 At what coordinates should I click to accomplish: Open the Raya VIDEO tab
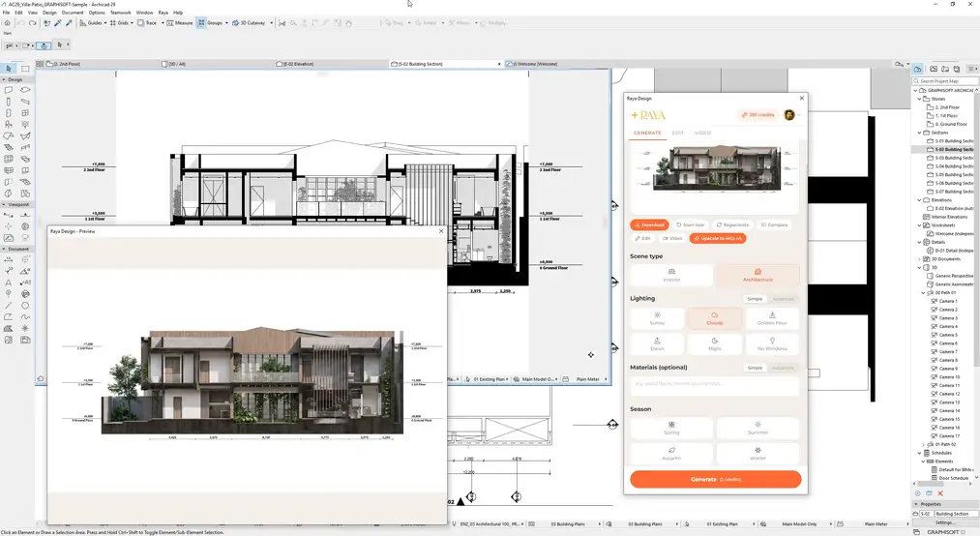pos(703,133)
